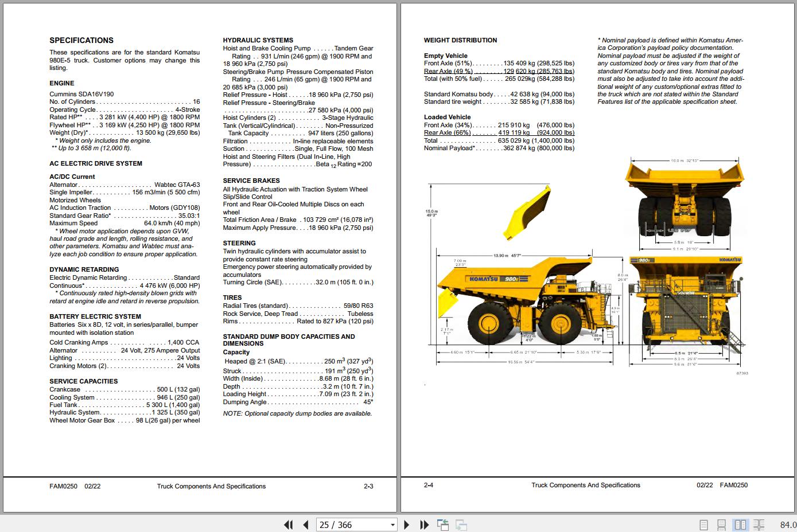Click the Dumping Angle 45° row

click(298, 402)
